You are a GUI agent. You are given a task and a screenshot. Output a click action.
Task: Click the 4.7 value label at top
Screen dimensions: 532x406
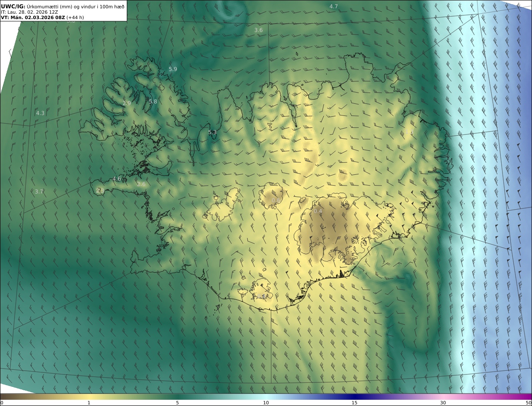(x=333, y=6)
